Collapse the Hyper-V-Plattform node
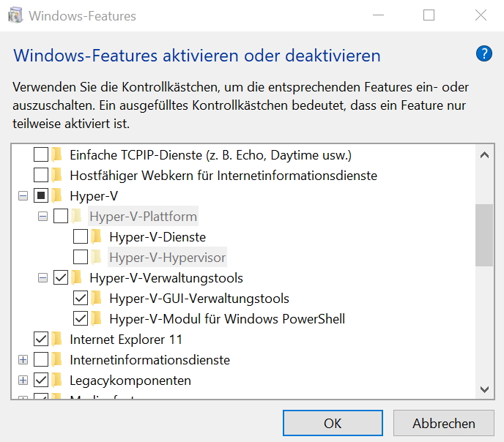This screenshot has height=442, width=504. tap(42, 217)
